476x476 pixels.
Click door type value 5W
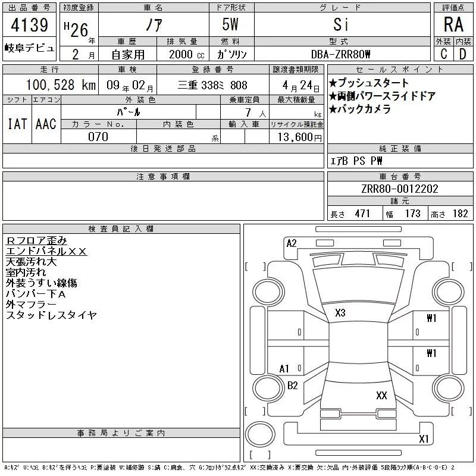point(230,24)
